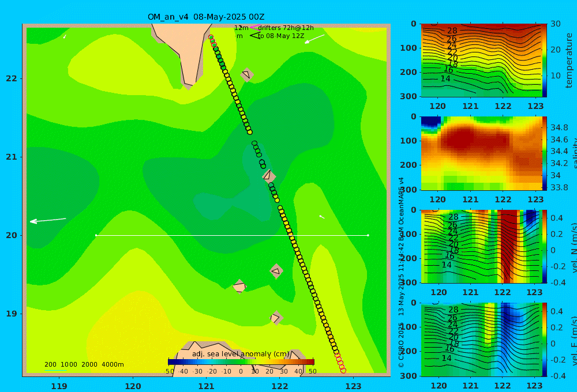
Task: Click the red circle at the track's southern end
Action: pos(343,371)
